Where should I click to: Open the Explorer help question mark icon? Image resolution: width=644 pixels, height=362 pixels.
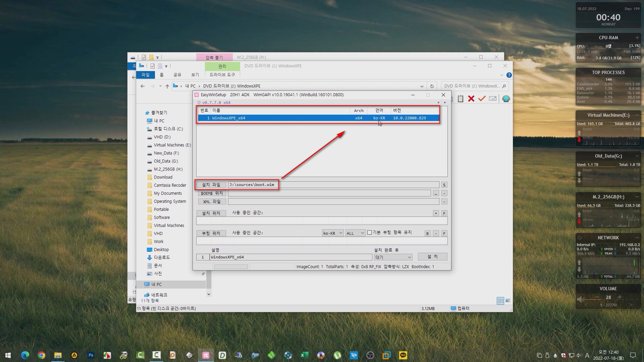pos(509,75)
